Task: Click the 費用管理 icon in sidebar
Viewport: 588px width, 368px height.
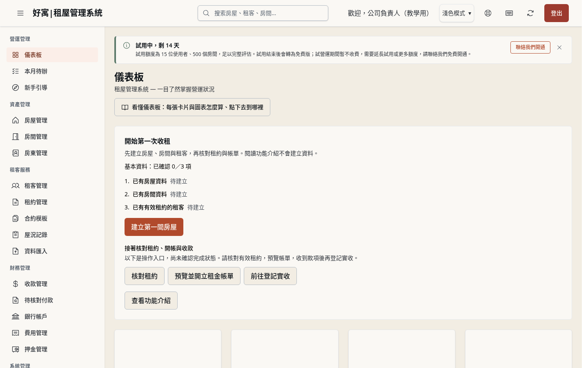Action: coord(16,333)
